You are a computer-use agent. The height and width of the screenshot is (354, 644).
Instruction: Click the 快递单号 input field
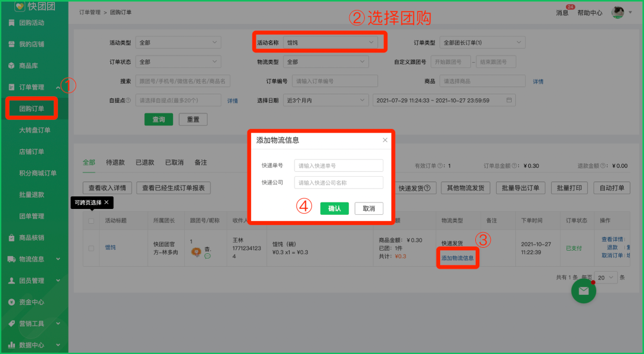click(x=338, y=165)
